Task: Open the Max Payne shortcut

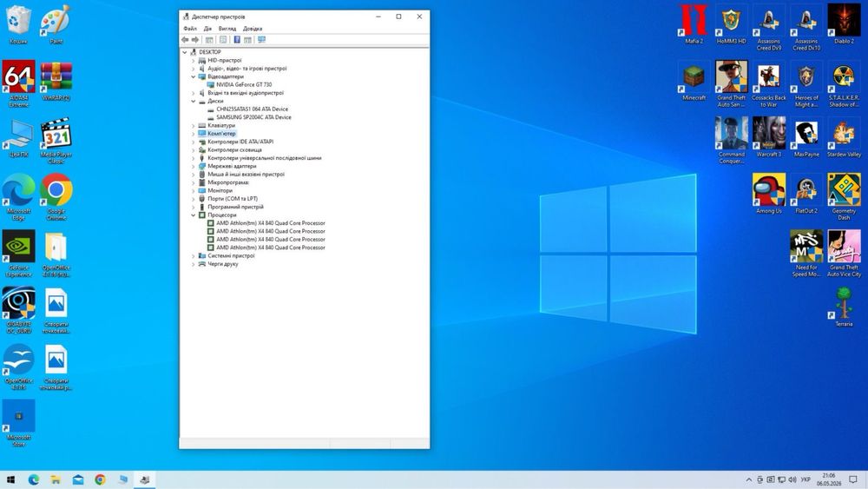Action: 806,137
